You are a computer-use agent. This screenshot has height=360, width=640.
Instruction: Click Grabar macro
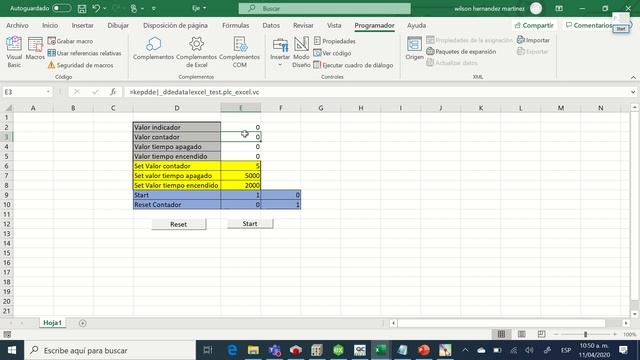[x=70, y=41]
